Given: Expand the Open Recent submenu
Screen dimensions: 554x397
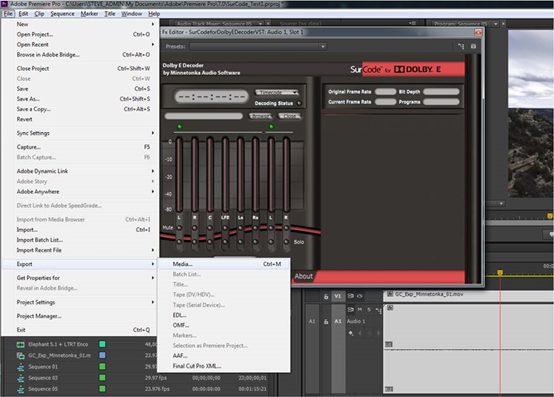Looking at the screenshot, I should pos(80,45).
